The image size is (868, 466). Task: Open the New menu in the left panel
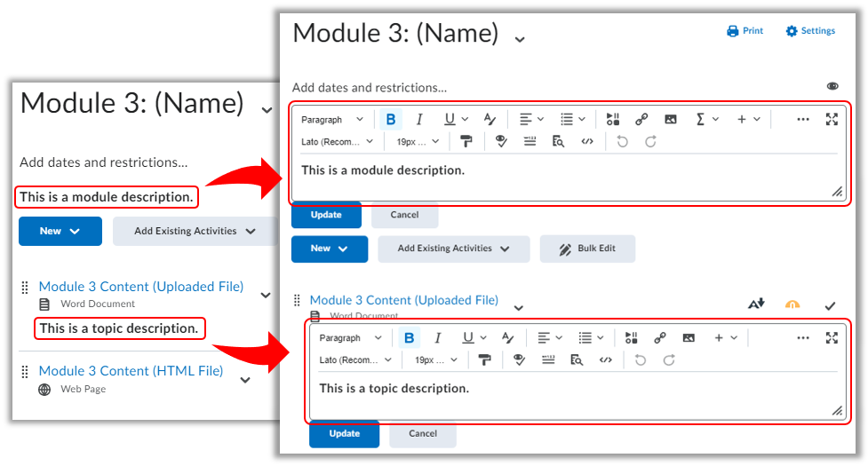tap(60, 232)
